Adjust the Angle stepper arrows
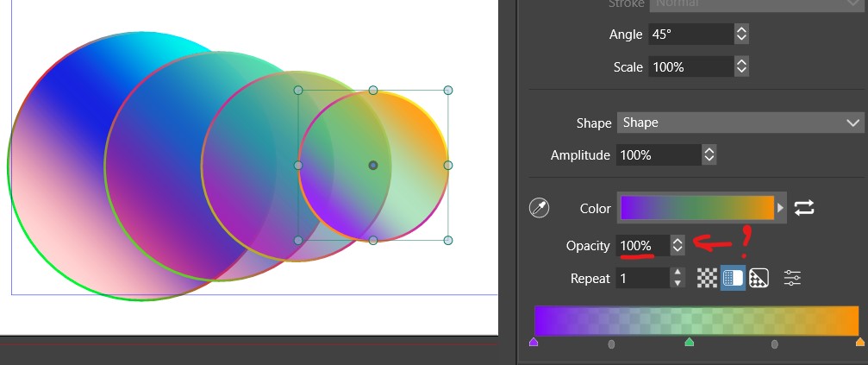868x365 pixels. coord(741,35)
